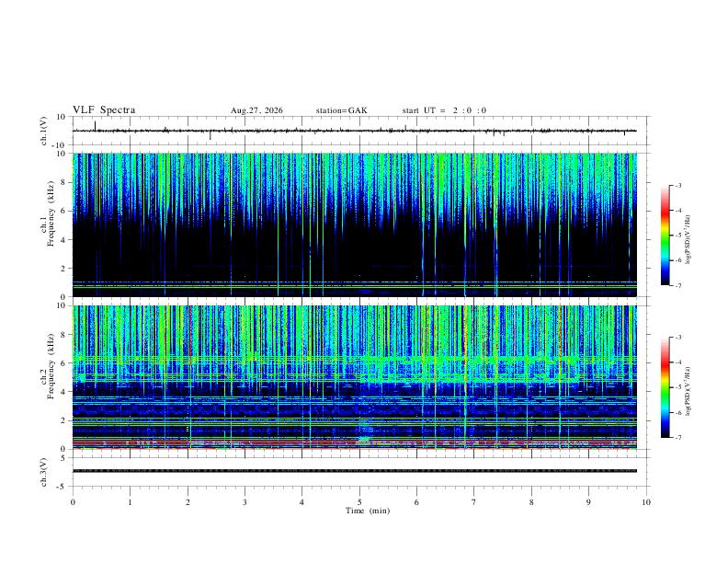Click the Aug.27, 2026 date label
Image resolution: width=728 pixels, height=563 pixels.
click(x=256, y=110)
